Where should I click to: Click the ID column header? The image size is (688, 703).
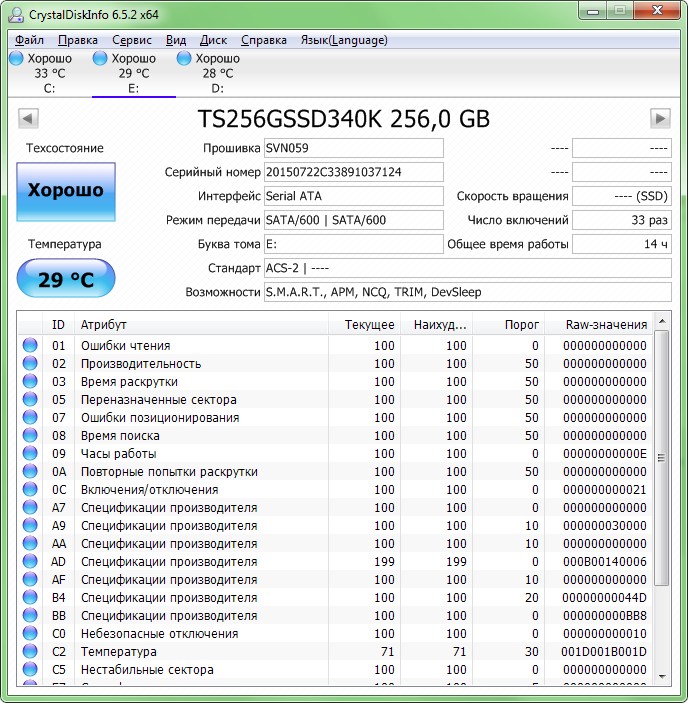tap(58, 325)
